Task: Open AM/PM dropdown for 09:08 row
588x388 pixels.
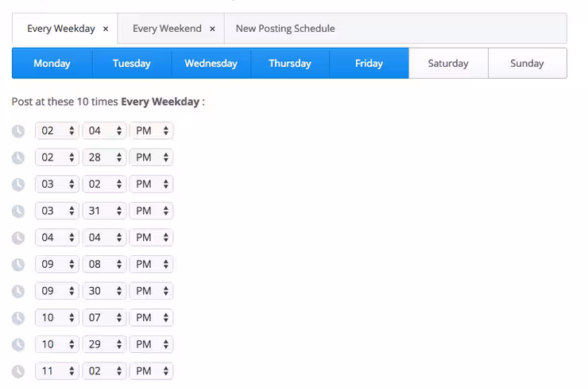Action: click(151, 264)
